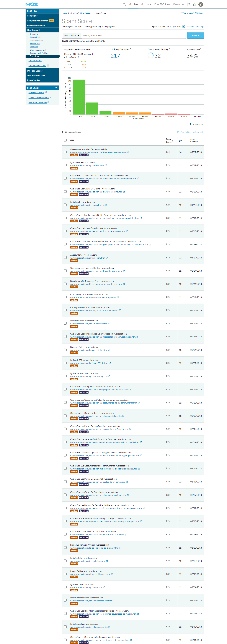Click info icon in Spam Score column header
The image size is (227, 644).
coord(172,141)
